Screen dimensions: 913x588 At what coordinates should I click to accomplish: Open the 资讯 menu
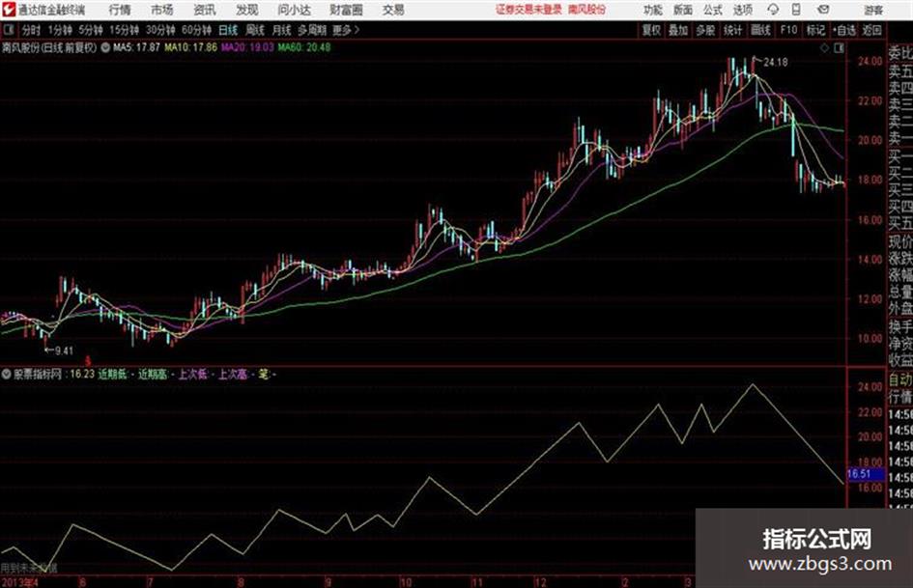click(205, 10)
